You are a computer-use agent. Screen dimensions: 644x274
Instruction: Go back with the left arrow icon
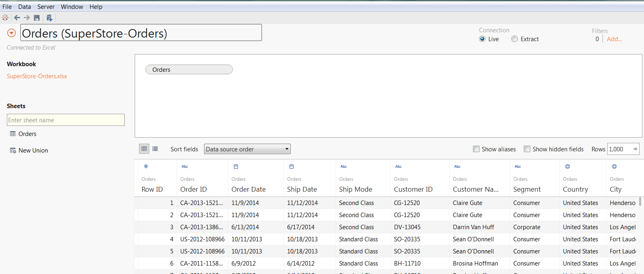(17, 18)
